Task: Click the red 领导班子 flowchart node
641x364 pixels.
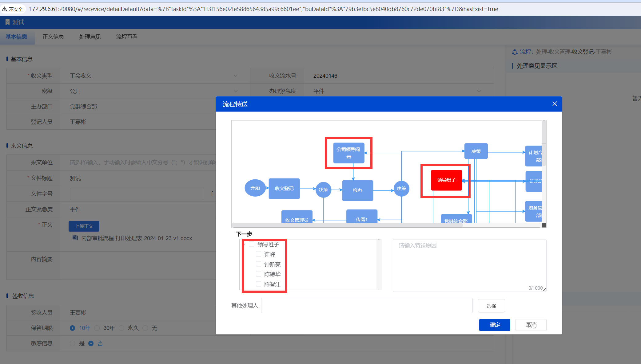Action: (x=446, y=180)
